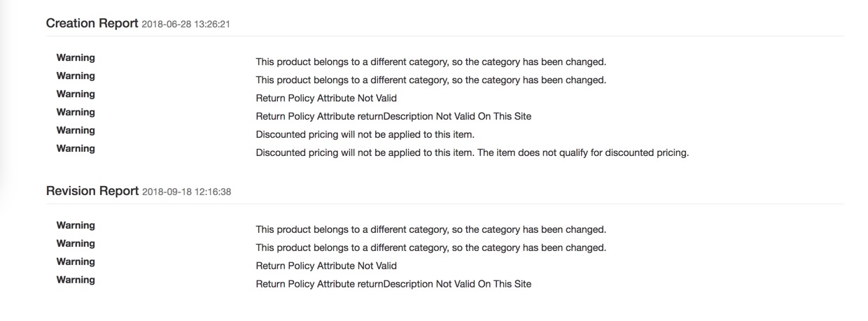This screenshot has width=868, height=321.
Task: Click the first category-changed message under Creation Report
Action: [430, 62]
